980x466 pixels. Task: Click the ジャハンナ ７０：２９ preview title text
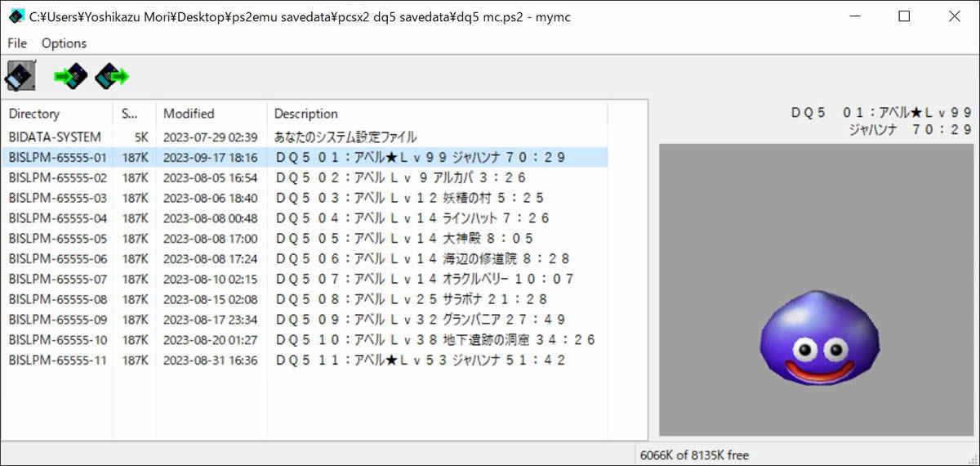pos(911,129)
